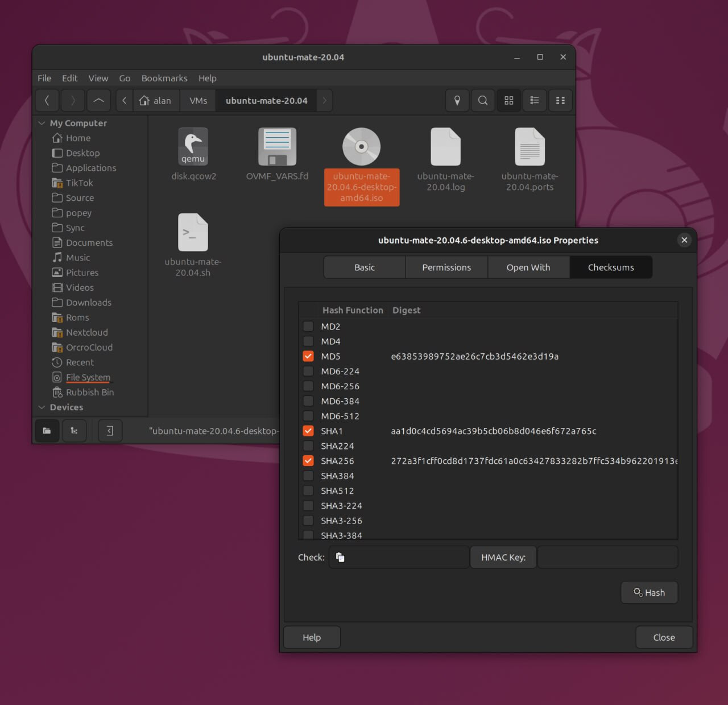Click the Help button in Properties
Viewport: 728px width, 705px height.
click(x=312, y=637)
